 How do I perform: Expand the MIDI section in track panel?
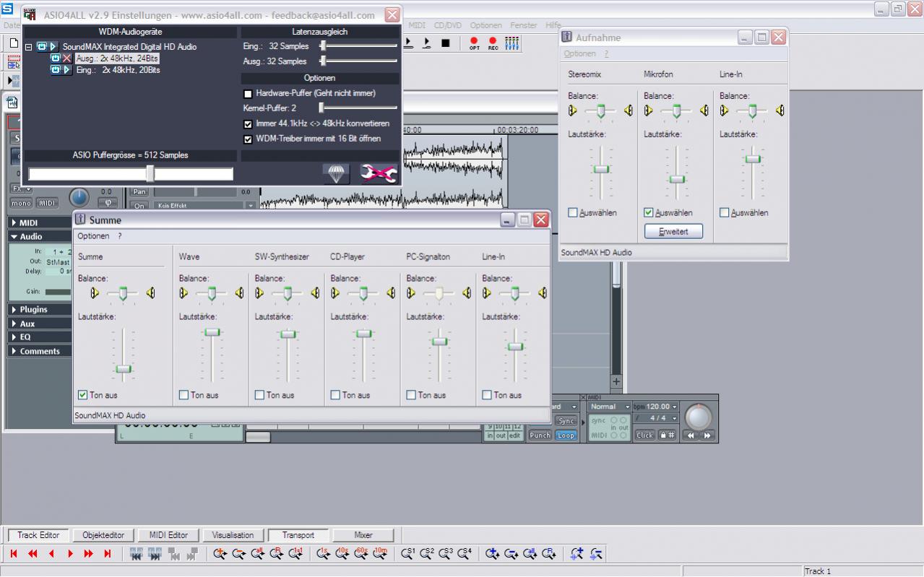[x=14, y=222]
